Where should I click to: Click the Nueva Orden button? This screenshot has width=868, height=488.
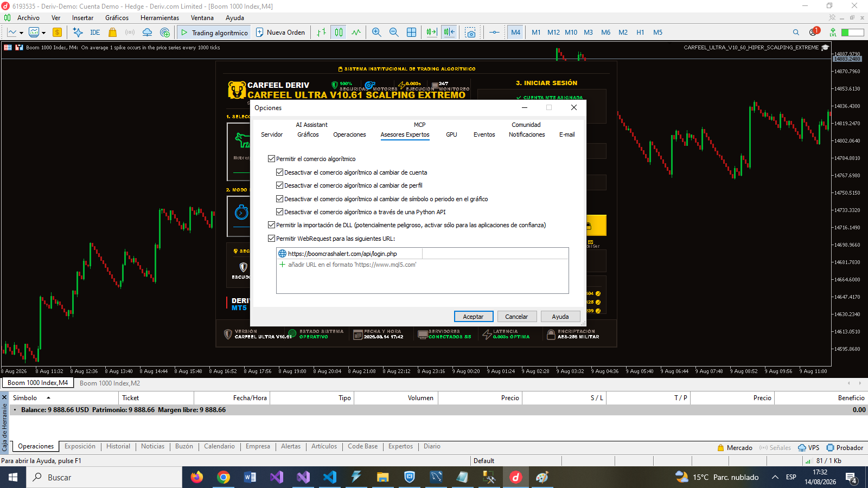click(x=280, y=33)
